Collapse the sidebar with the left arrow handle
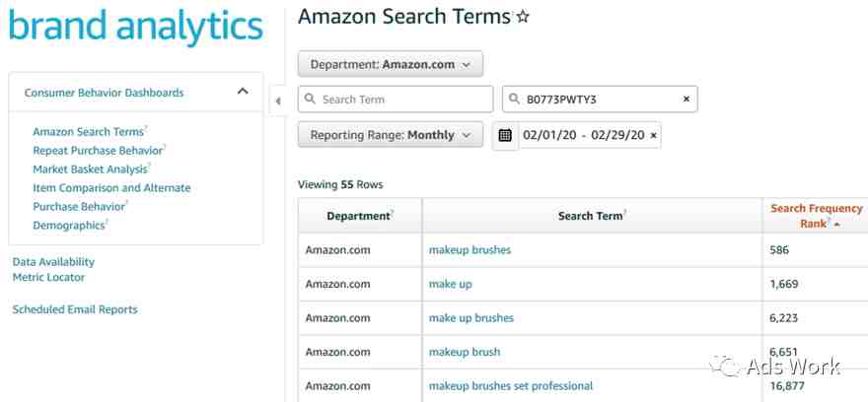 278,101
